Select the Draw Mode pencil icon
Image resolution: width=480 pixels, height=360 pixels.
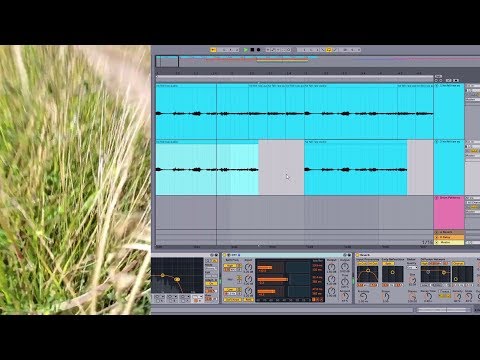[x=323, y=50]
